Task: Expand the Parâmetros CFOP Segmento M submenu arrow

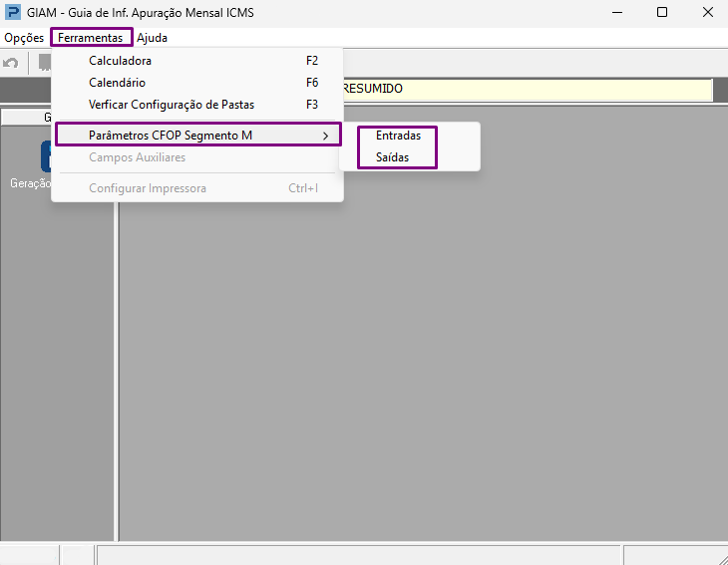Action: (325, 136)
